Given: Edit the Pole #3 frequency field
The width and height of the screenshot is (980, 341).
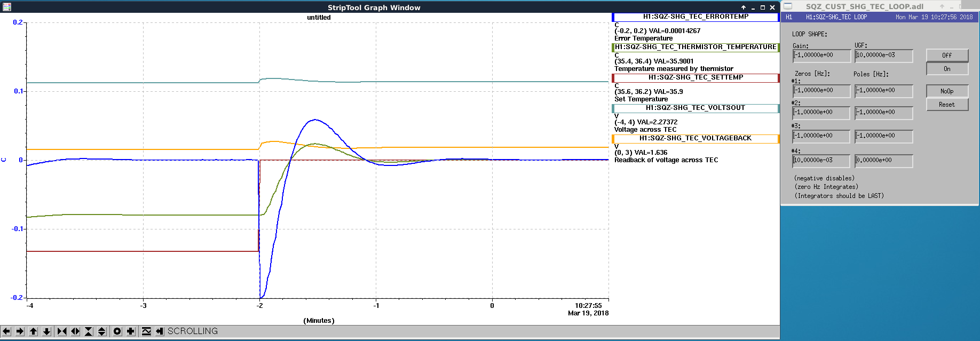Looking at the screenshot, I should (x=883, y=136).
